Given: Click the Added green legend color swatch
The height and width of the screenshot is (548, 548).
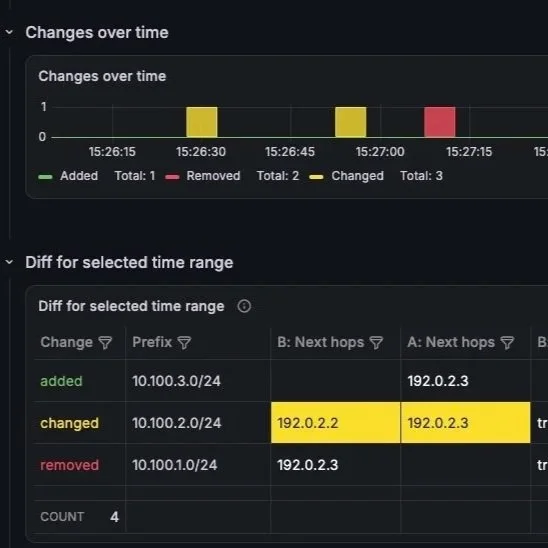Looking at the screenshot, I should 45,177.
